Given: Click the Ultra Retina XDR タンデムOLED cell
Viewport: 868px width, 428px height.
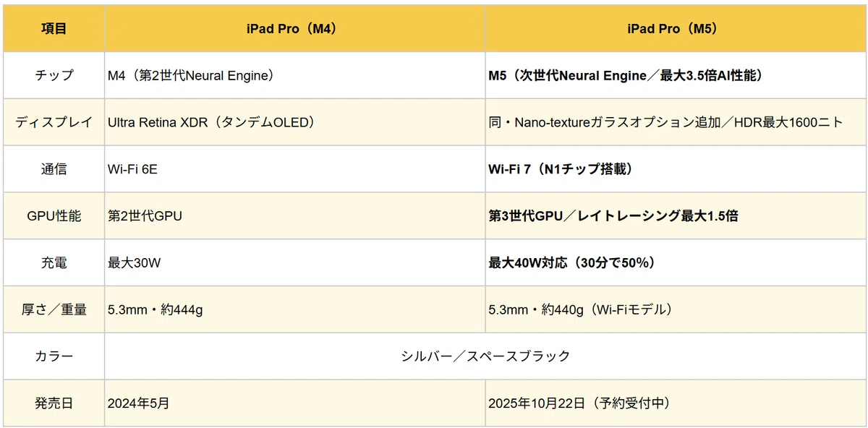Looking at the screenshot, I should tap(295, 122).
